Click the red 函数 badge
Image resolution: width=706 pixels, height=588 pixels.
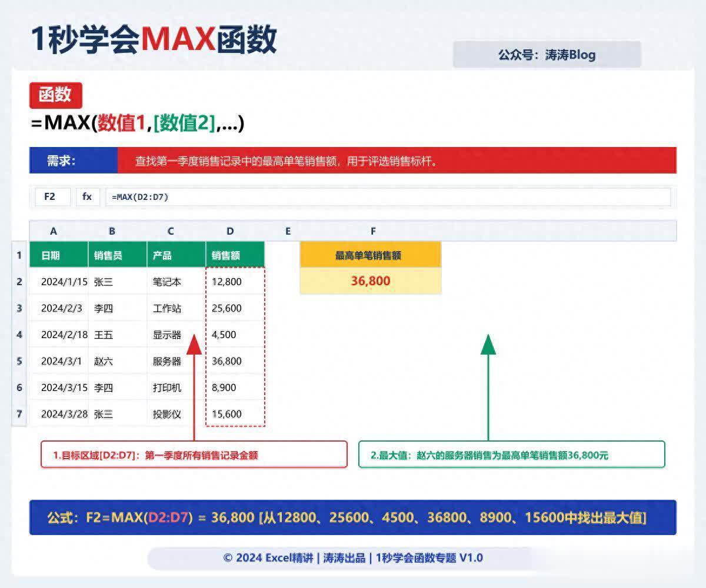coord(55,95)
